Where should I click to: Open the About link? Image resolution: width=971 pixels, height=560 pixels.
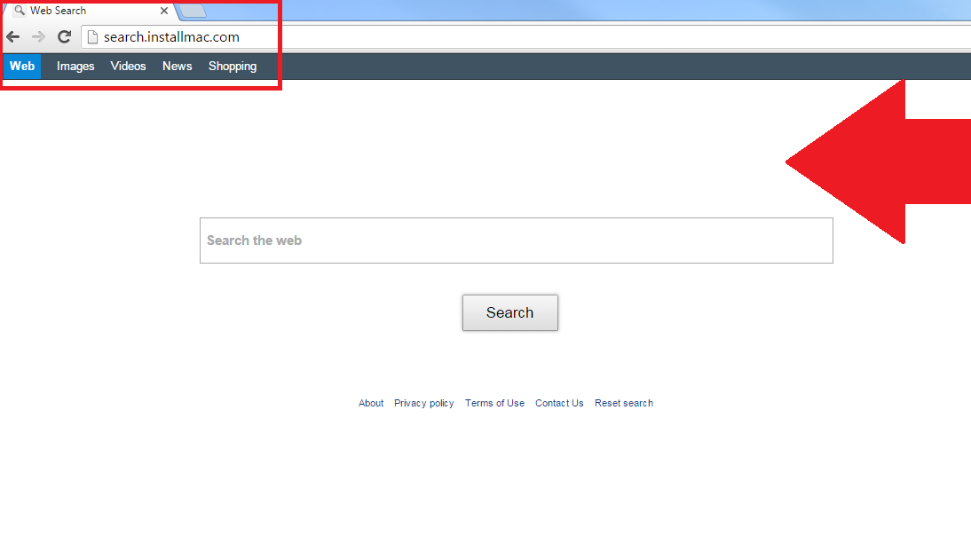coord(370,403)
